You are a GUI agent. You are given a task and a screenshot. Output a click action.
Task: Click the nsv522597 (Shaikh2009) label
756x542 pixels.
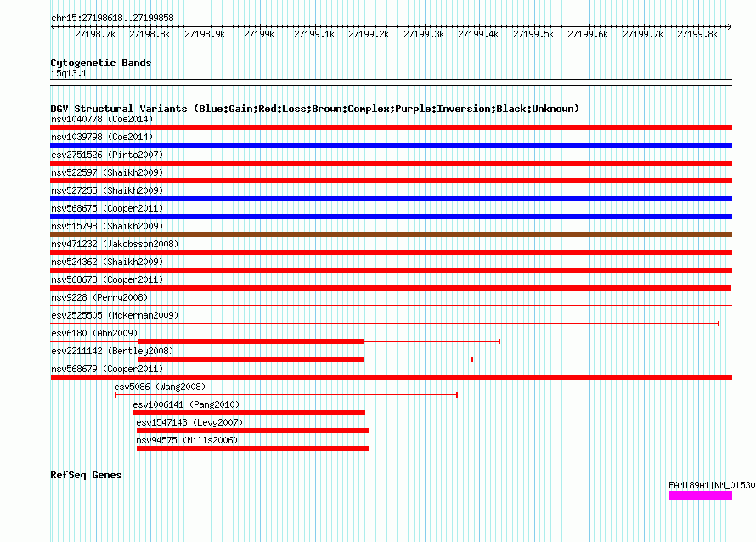[x=107, y=172]
